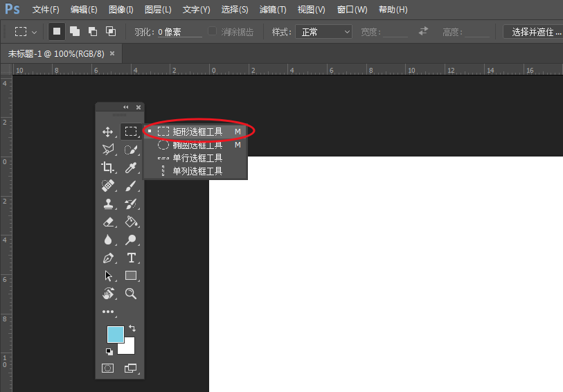The image size is (563, 392).
Task: Select the Crop tool
Action: pos(108,168)
